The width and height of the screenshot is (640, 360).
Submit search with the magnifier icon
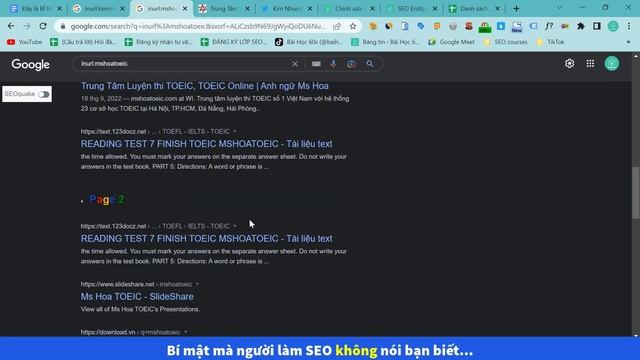370,64
